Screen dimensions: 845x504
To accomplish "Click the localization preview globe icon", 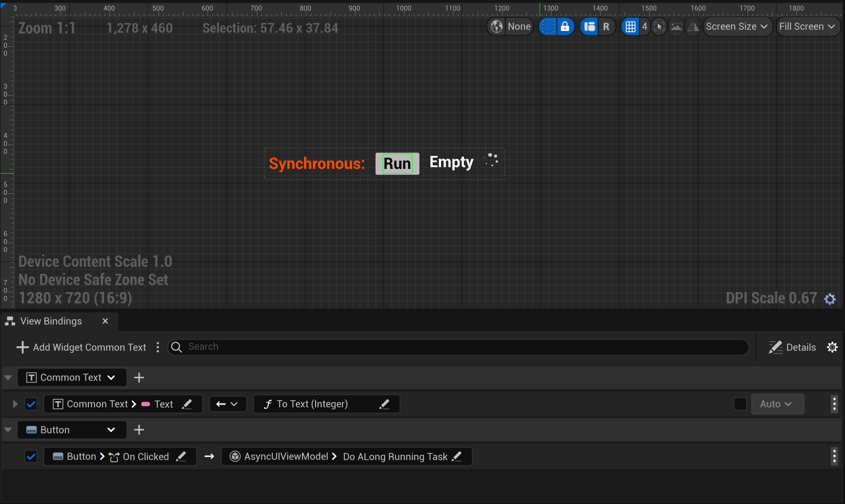I will [497, 27].
